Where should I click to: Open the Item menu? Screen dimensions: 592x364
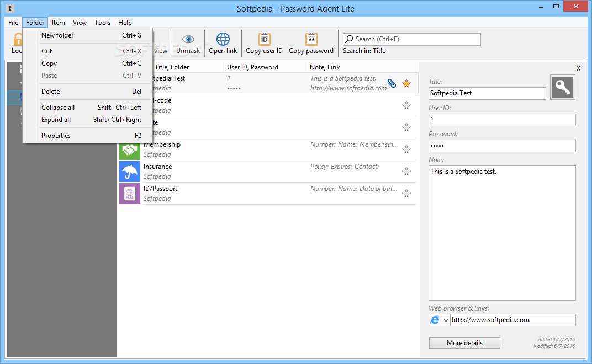[x=58, y=23]
